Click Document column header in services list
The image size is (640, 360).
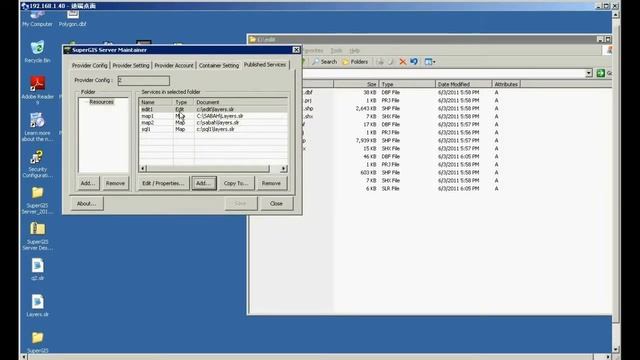point(241,102)
